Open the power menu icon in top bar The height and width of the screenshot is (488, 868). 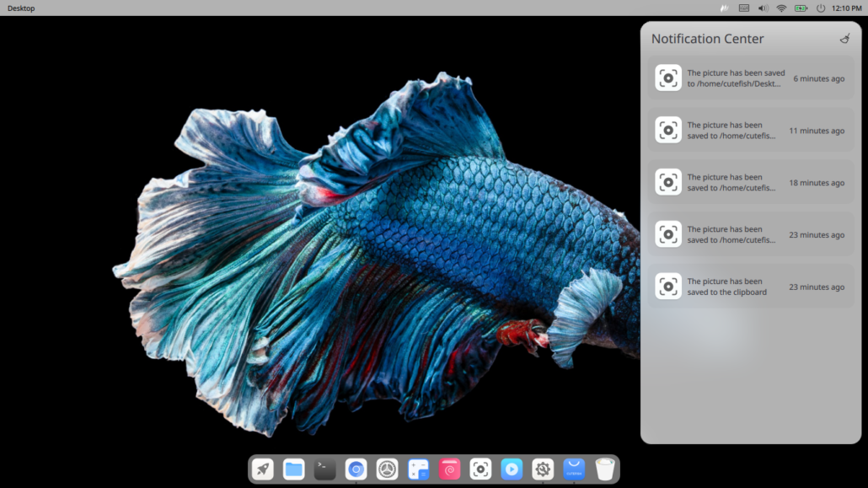(x=821, y=8)
